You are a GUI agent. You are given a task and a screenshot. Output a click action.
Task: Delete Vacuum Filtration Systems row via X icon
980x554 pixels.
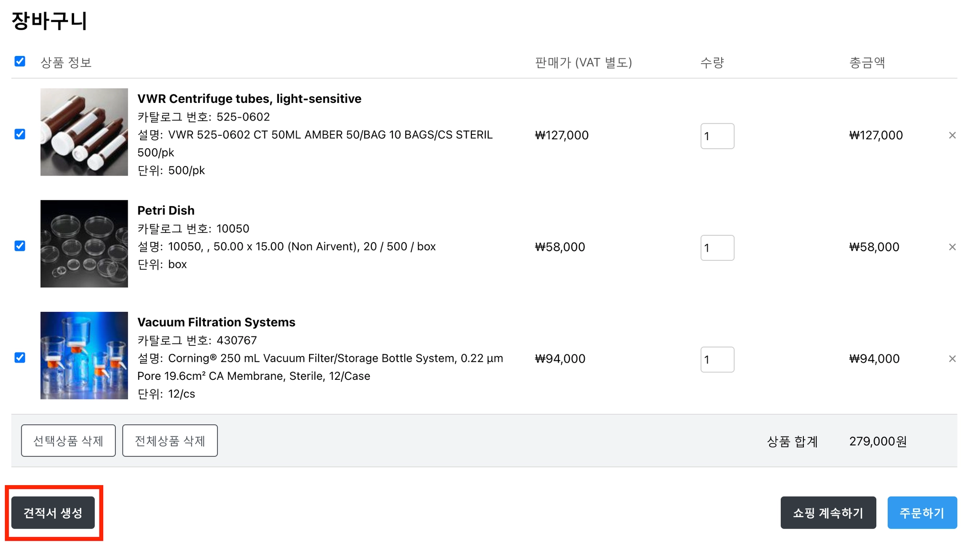pyautogui.click(x=952, y=359)
